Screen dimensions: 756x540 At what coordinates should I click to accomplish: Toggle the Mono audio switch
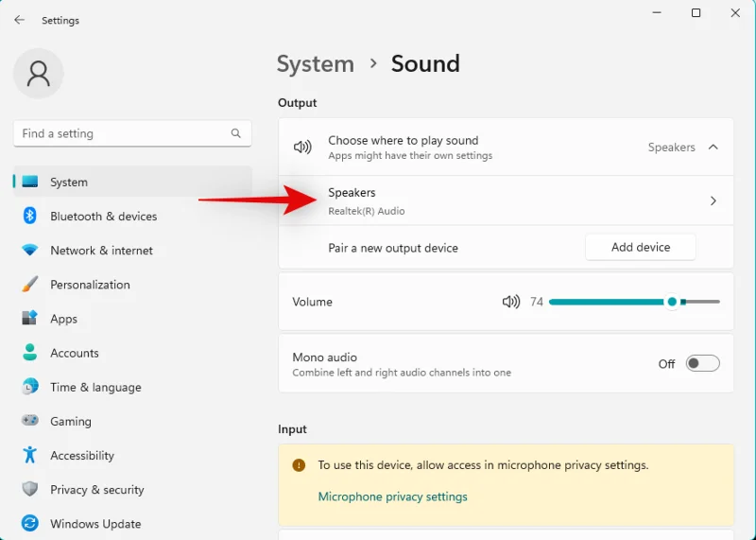coord(702,363)
